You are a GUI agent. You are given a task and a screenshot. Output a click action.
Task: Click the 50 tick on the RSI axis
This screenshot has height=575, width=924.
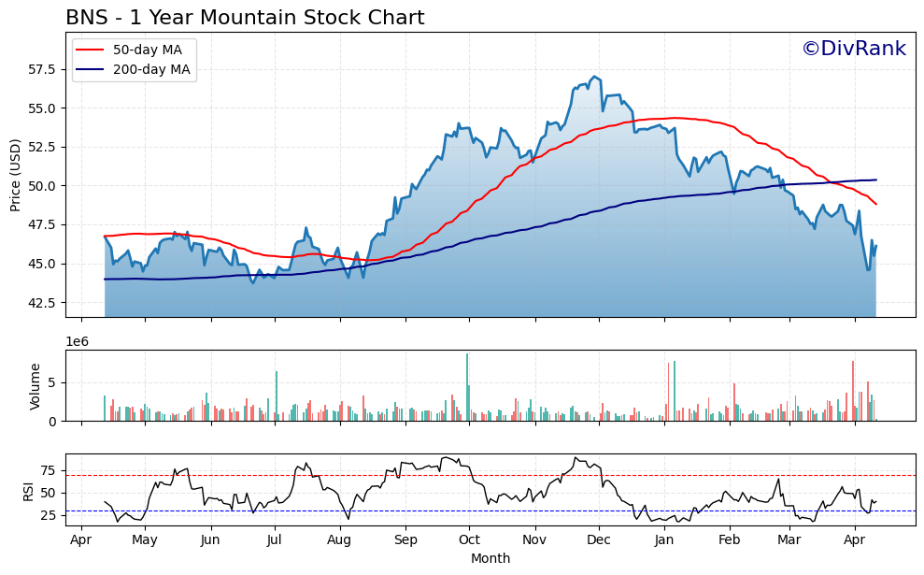(x=49, y=493)
